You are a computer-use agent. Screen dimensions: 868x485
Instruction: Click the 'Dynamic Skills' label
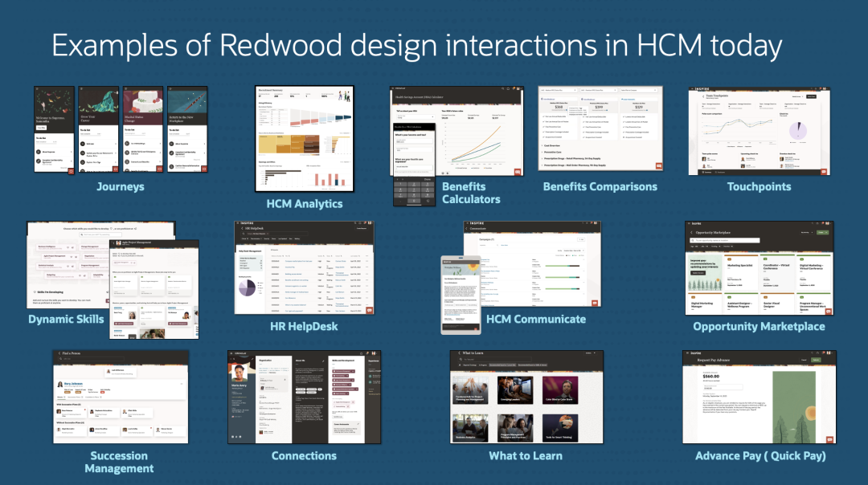tap(66, 319)
